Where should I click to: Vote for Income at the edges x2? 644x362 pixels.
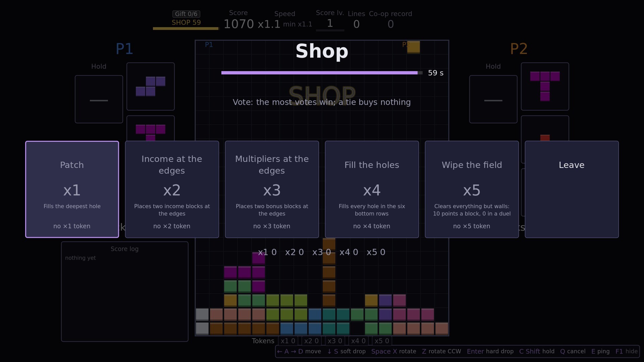tap(172, 189)
